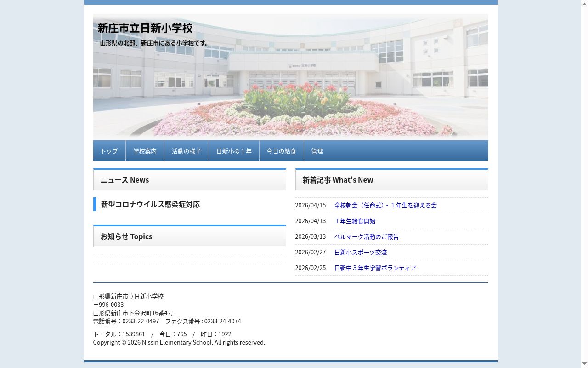Open the 管理 menu item

[x=317, y=151]
